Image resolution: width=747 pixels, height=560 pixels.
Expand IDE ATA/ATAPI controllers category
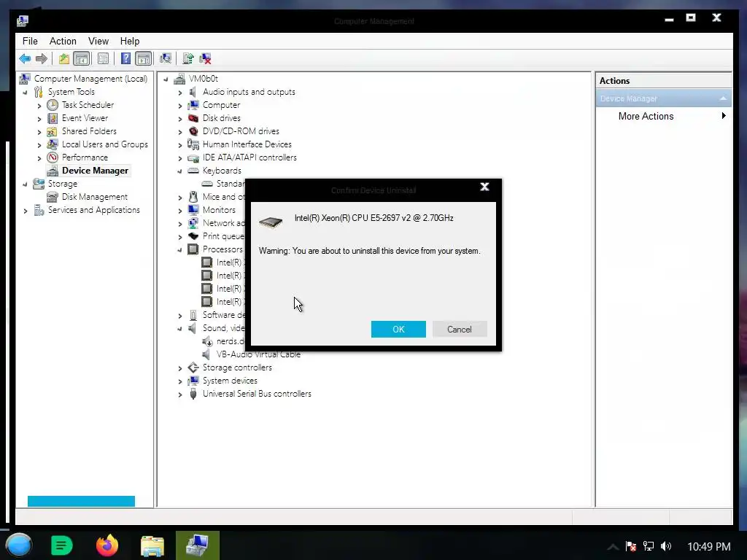tap(180, 158)
